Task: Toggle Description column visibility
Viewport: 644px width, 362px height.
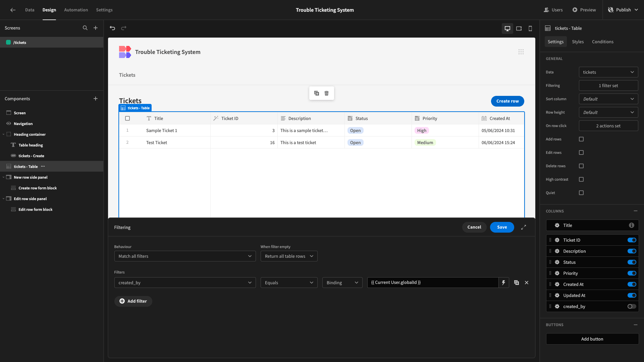Action: click(632, 251)
